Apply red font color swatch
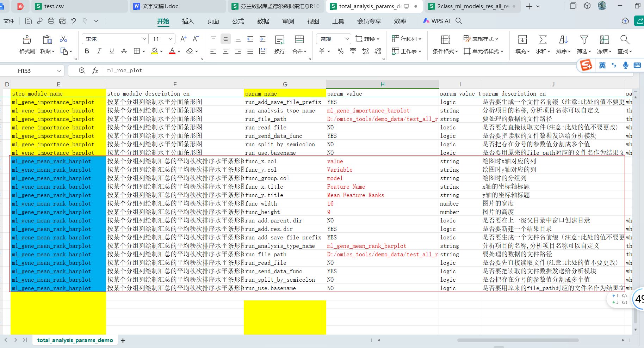The width and height of the screenshot is (644, 348). pyautogui.click(x=172, y=51)
